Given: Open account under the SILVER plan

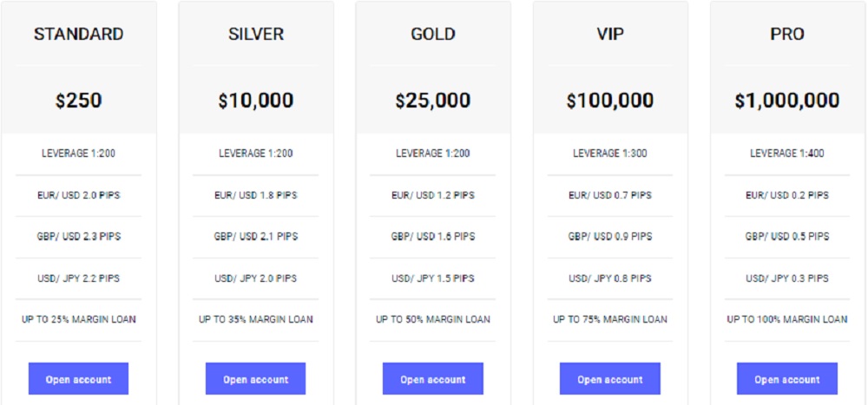Looking at the screenshot, I should (x=256, y=379).
